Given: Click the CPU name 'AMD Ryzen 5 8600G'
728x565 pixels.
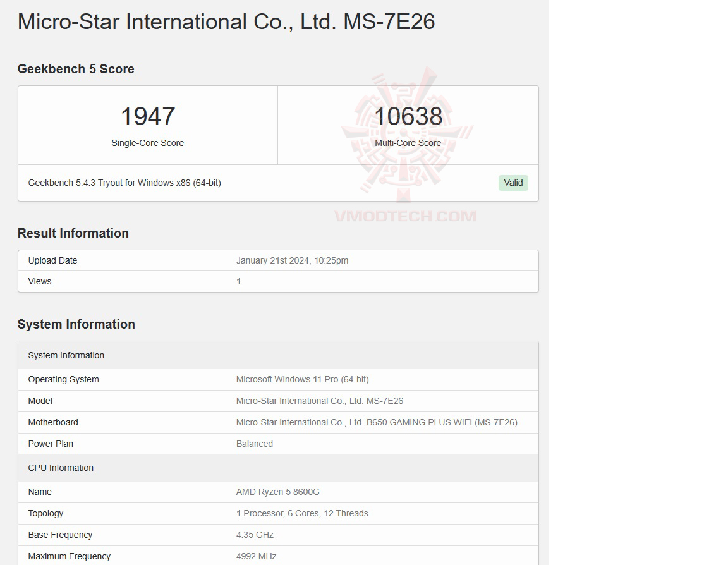Looking at the screenshot, I should coord(277,492).
